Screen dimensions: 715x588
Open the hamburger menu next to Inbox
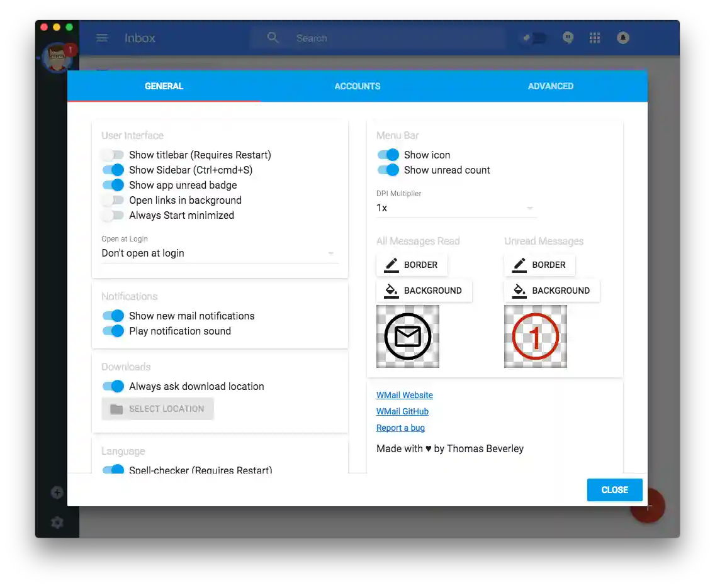(102, 38)
